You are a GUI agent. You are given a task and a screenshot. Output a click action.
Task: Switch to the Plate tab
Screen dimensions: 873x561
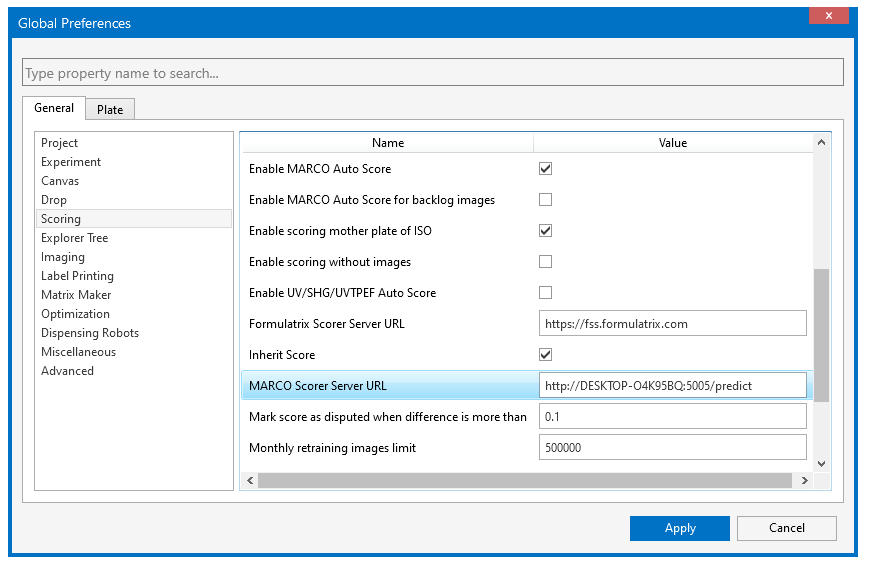pyautogui.click(x=110, y=110)
